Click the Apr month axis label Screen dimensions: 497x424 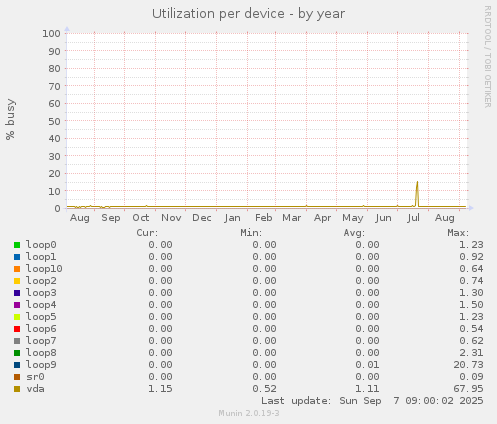point(322,218)
